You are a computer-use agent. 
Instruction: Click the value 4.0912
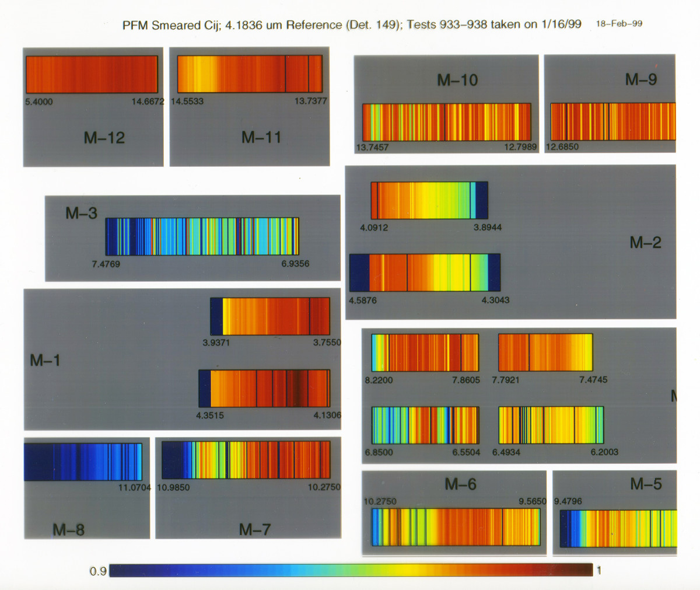tap(374, 228)
